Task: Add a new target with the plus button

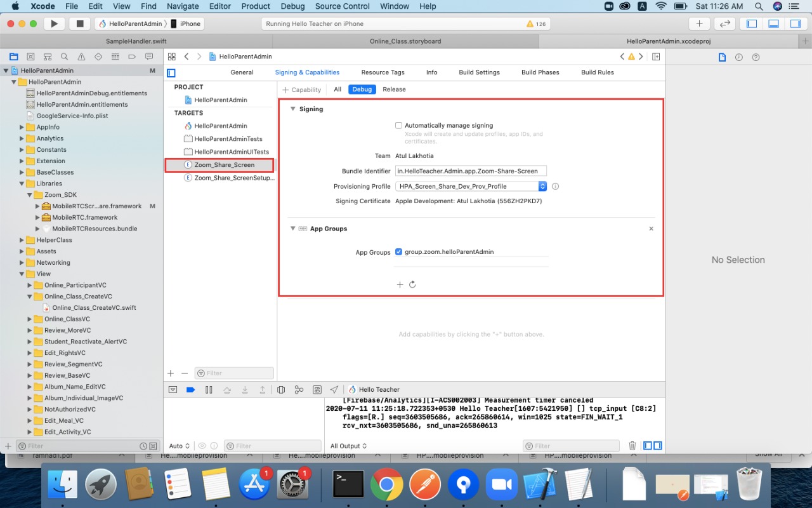Action: [170, 373]
